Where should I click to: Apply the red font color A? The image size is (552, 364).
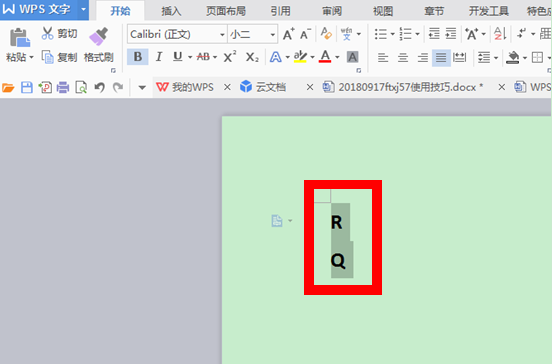(x=325, y=57)
